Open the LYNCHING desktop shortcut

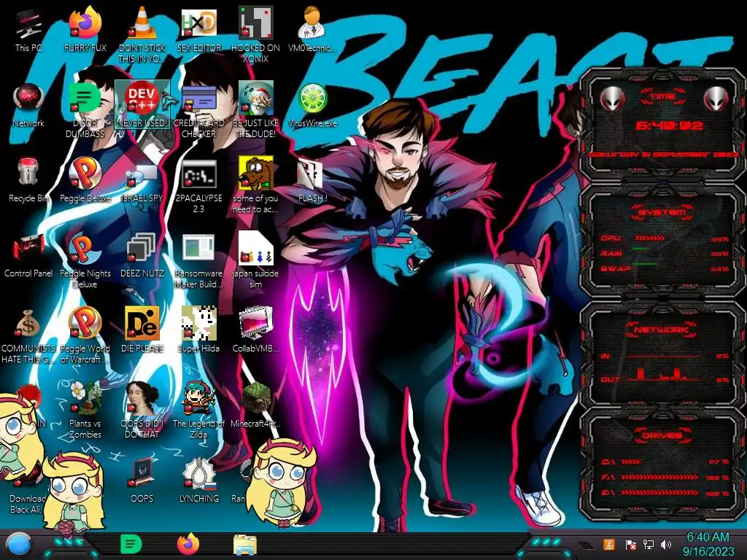(x=198, y=480)
